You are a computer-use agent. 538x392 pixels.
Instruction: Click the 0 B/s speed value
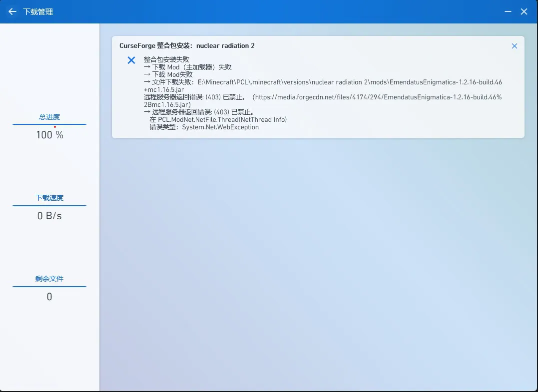(x=49, y=216)
